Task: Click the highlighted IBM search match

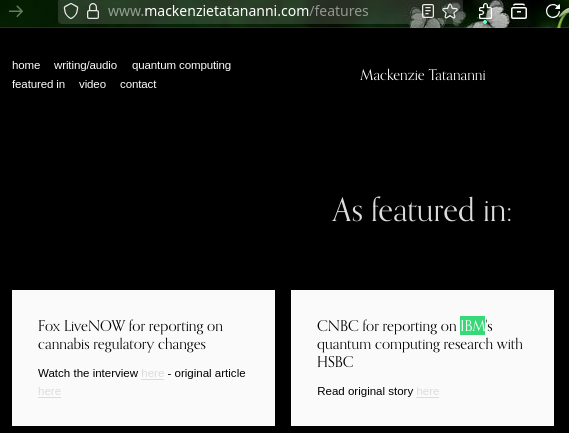Action: [472, 326]
